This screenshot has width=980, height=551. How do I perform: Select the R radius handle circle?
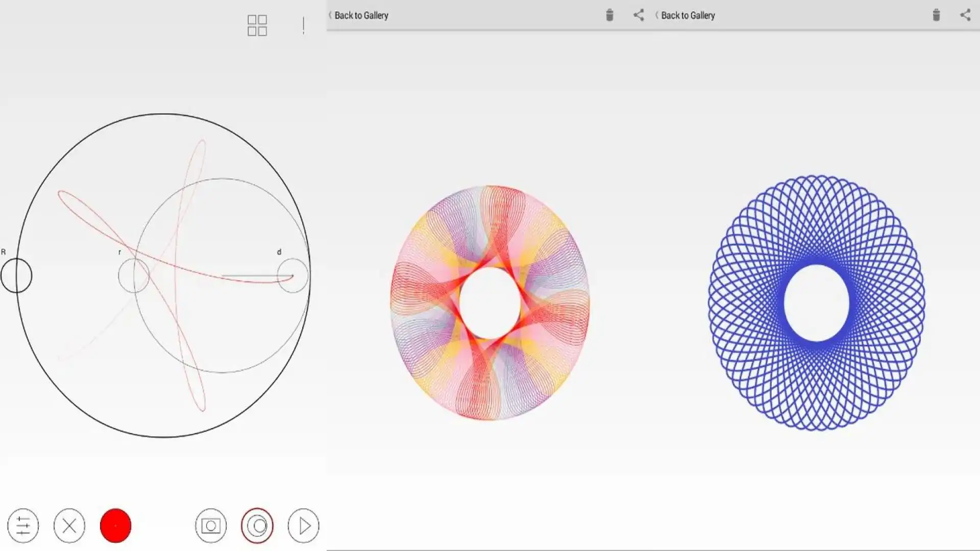16,275
